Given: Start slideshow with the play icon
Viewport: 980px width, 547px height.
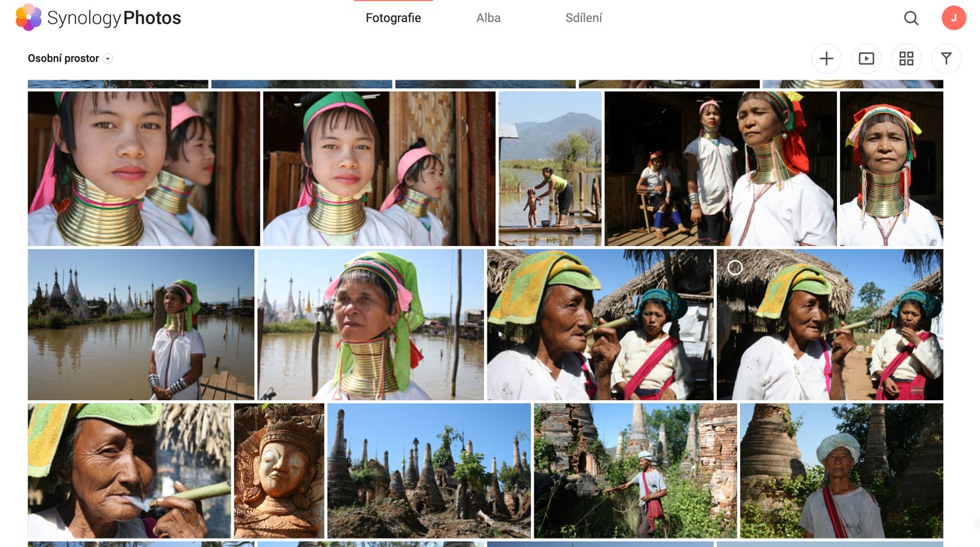Looking at the screenshot, I should [866, 59].
